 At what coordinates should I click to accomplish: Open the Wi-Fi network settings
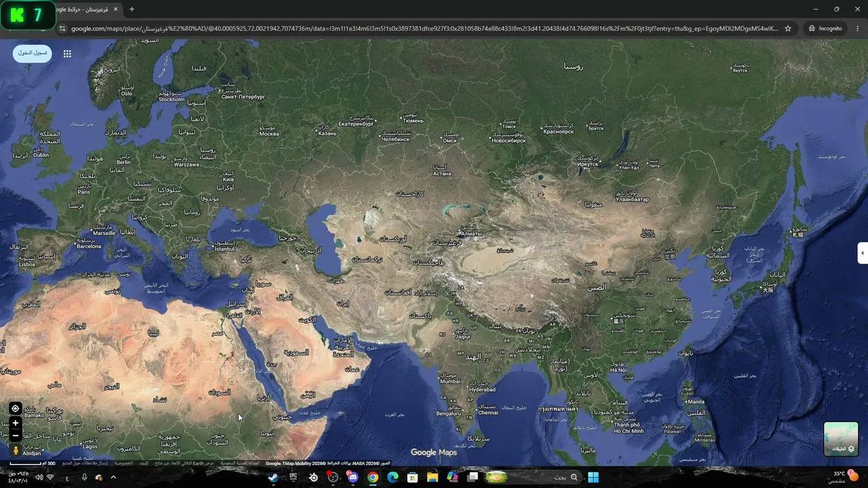(50, 477)
